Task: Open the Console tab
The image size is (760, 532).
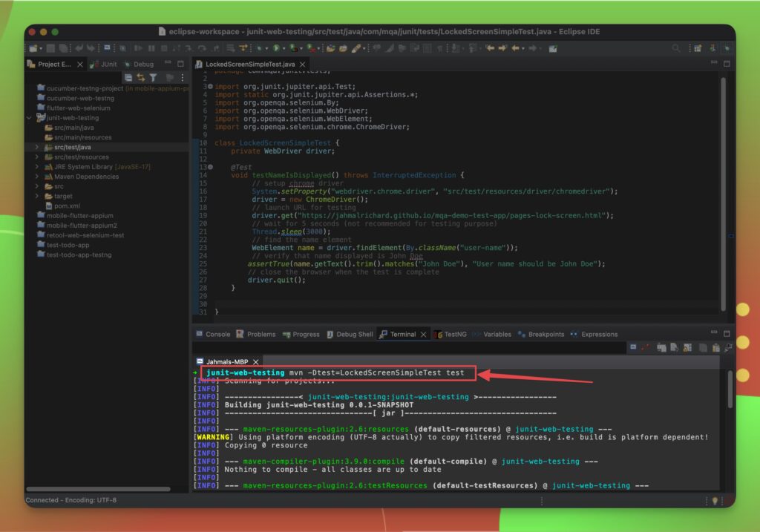Action: coord(213,335)
